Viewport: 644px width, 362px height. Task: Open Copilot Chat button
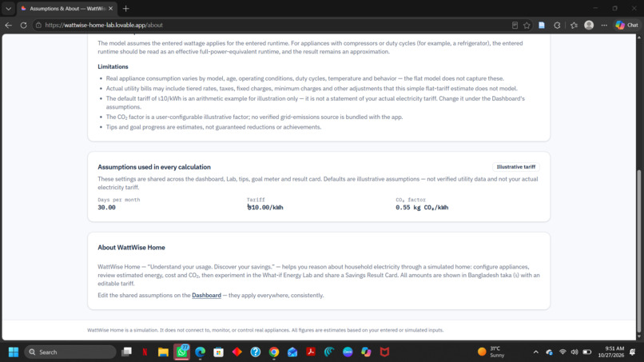(x=627, y=25)
